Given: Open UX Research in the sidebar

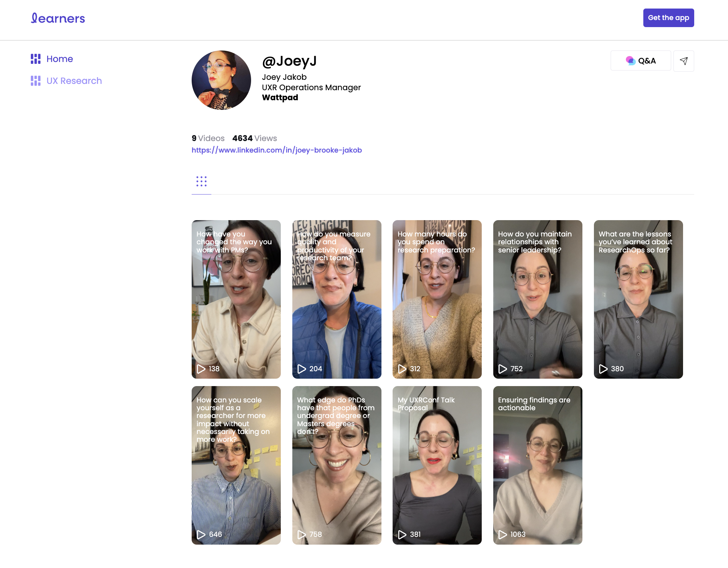Looking at the screenshot, I should (x=74, y=81).
